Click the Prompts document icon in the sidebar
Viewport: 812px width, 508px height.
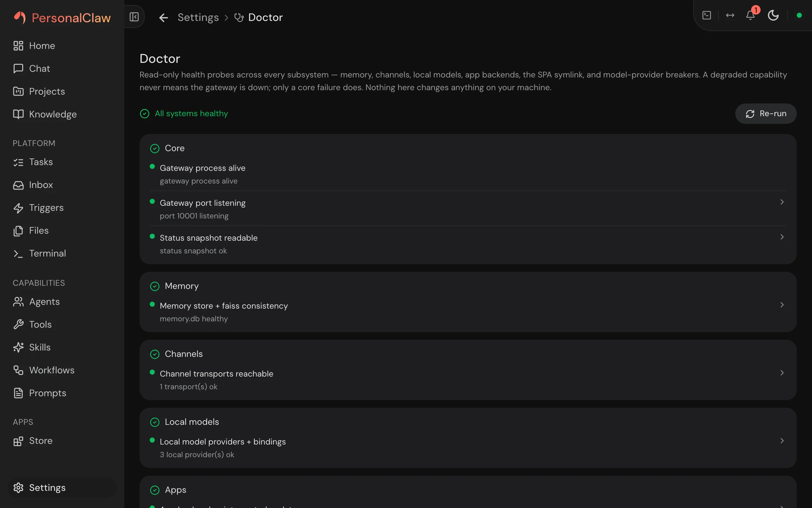(x=18, y=393)
